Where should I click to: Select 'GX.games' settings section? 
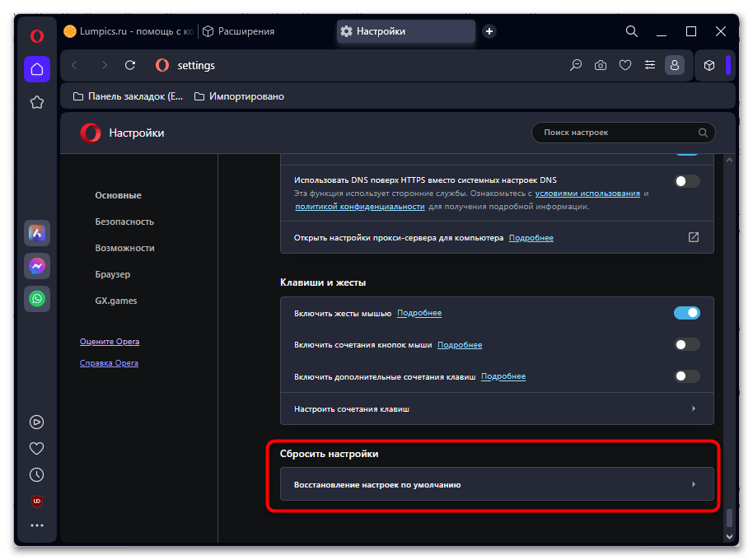pyautogui.click(x=115, y=301)
